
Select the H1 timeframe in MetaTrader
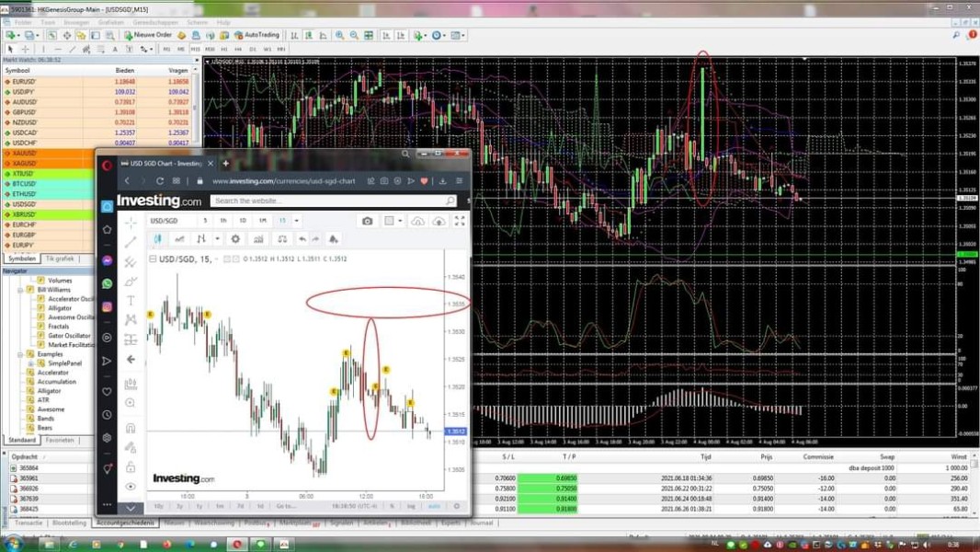point(224,49)
